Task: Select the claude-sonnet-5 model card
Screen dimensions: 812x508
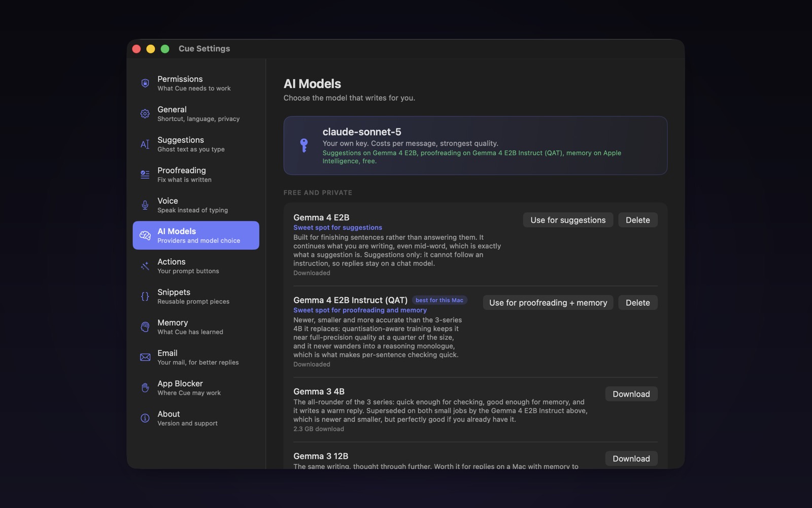Action: point(476,146)
